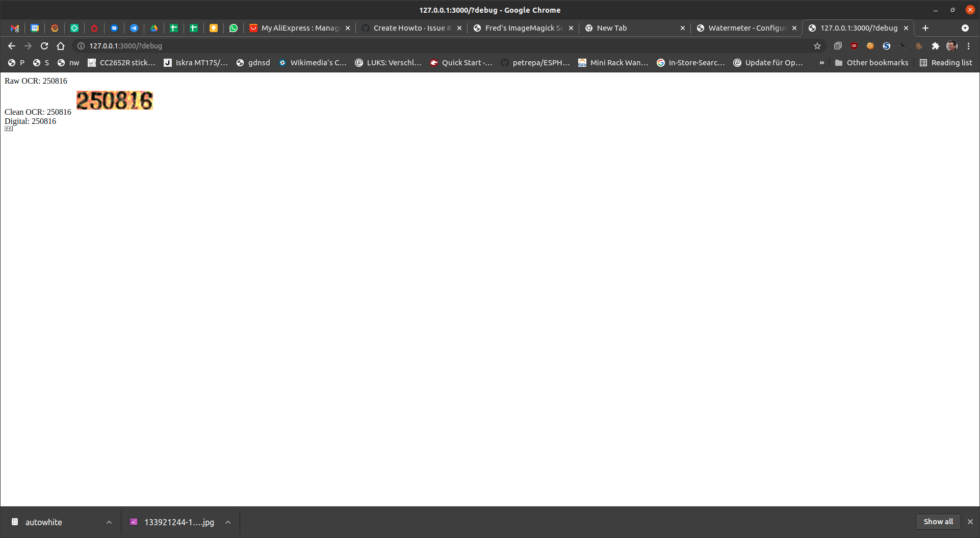Open the Google Calendar icon

tap(35, 28)
